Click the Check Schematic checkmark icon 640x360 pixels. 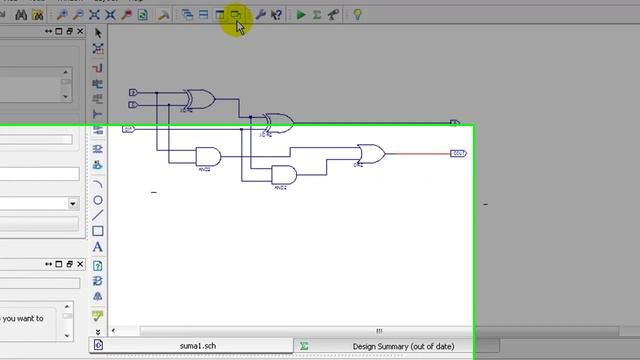click(x=98, y=316)
